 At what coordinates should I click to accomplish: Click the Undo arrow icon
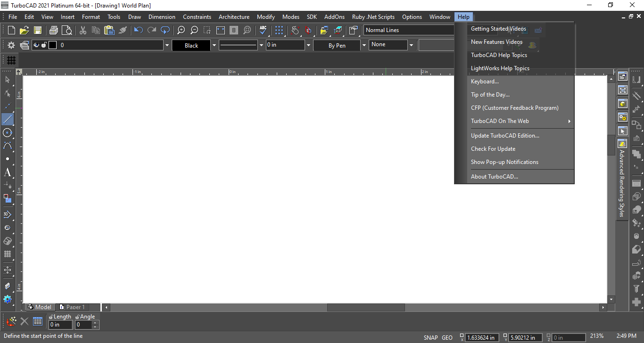[139, 30]
